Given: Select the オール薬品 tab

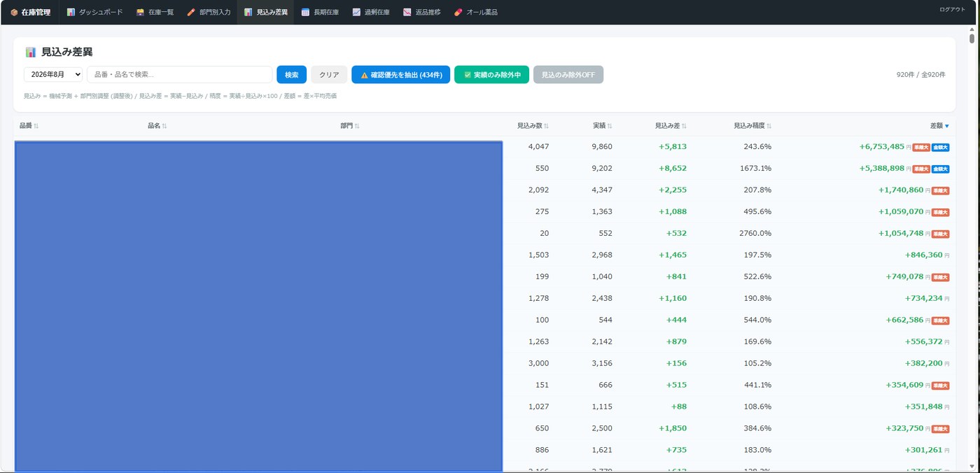Looking at the screenshot, I should coord(476,13).
